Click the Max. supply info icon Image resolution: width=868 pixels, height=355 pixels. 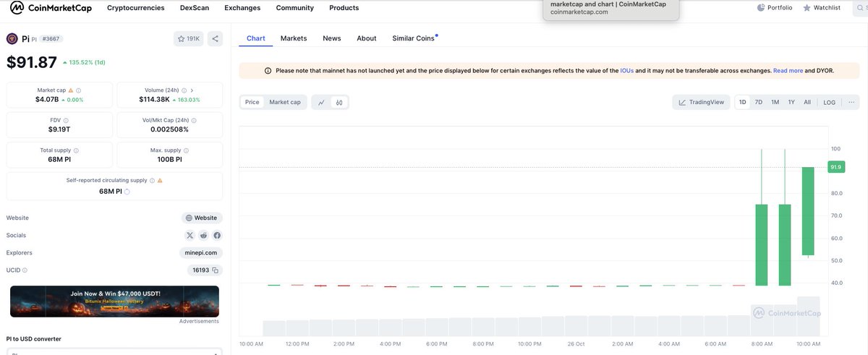tap(187, 150)
